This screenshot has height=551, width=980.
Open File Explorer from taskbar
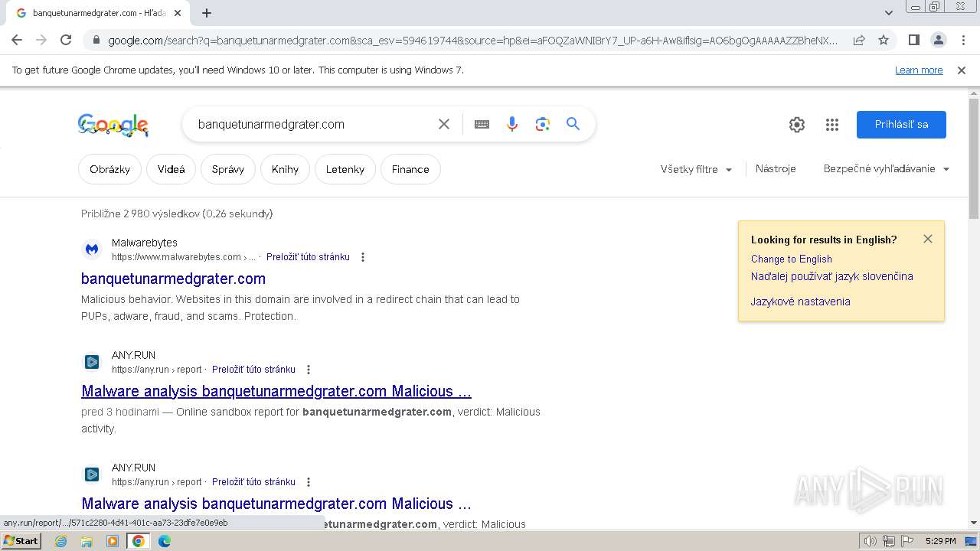point(87,541)
